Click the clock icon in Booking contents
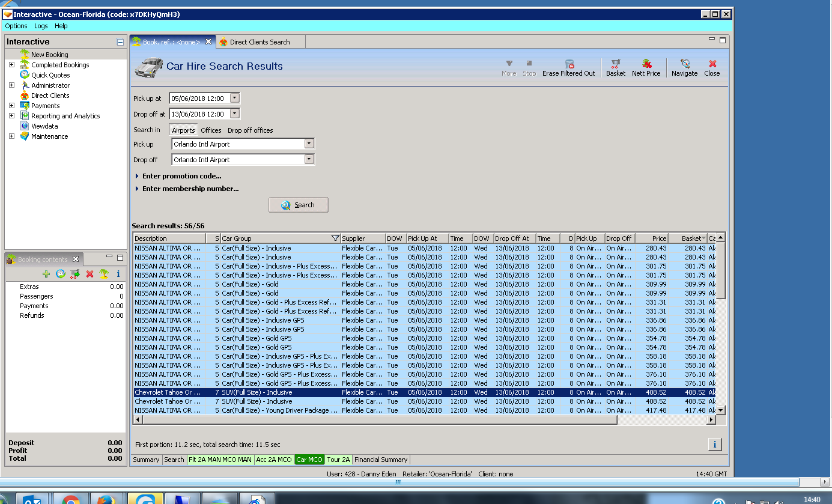Image resolution: width=832 pixels, height=504 pixels. 61,274
